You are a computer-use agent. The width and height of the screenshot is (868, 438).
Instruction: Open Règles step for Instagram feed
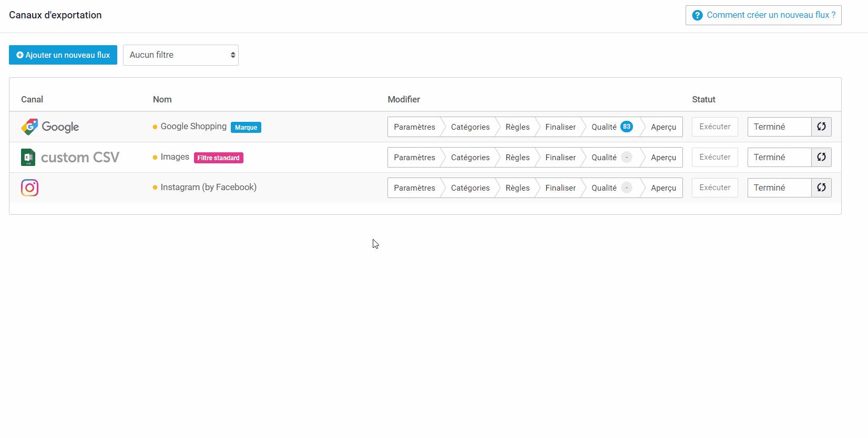(517, 187)
